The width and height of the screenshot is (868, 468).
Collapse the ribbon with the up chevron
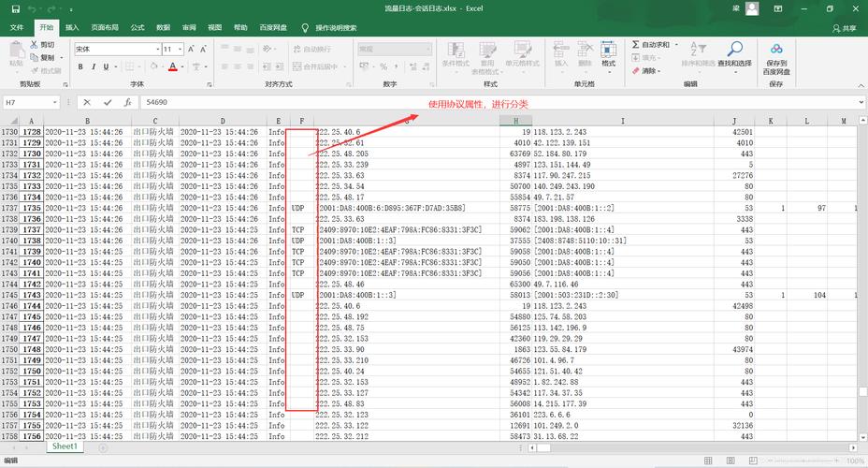coord(861,85)
